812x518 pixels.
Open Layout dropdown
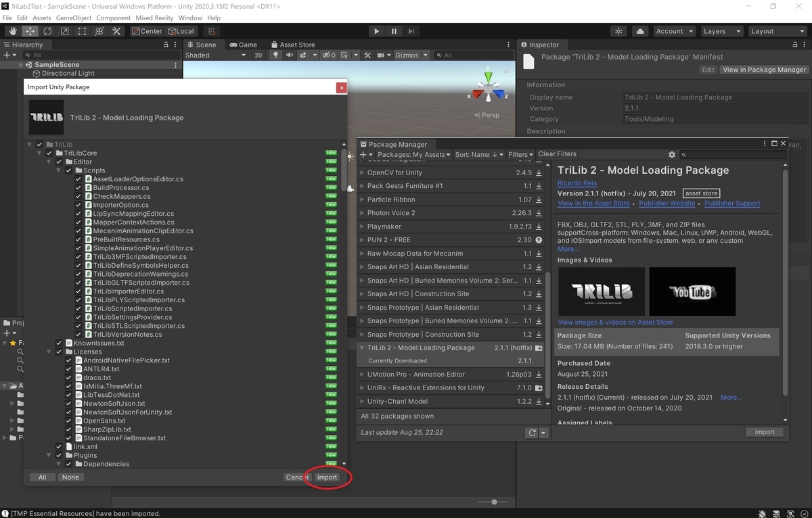[x=777, y=31]
